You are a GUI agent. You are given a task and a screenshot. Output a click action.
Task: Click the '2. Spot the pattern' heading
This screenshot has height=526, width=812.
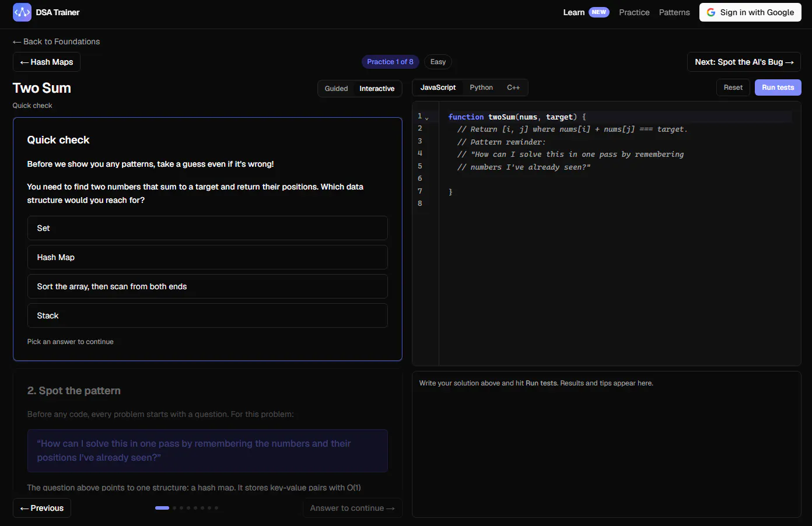74,391
